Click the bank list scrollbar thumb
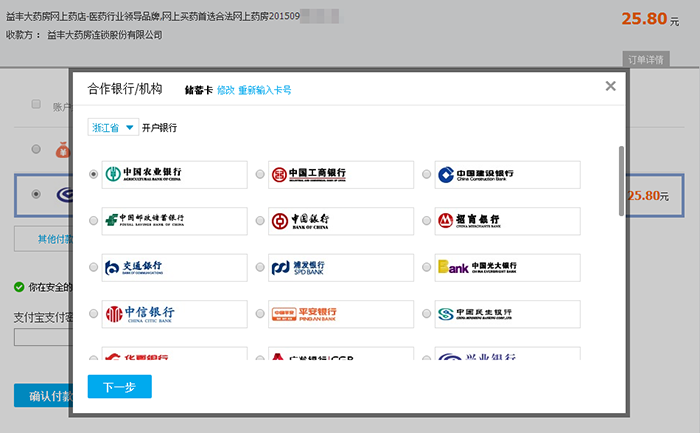The height and width of the screenshot is (433, 700). point(621,181)
